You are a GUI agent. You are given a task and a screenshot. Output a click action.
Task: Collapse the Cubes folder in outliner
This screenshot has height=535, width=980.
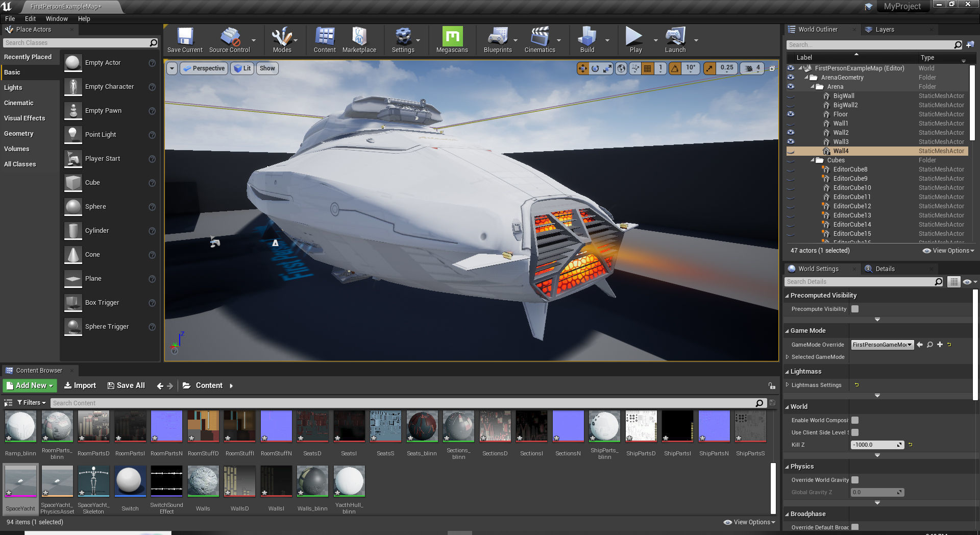pos(812,160)
